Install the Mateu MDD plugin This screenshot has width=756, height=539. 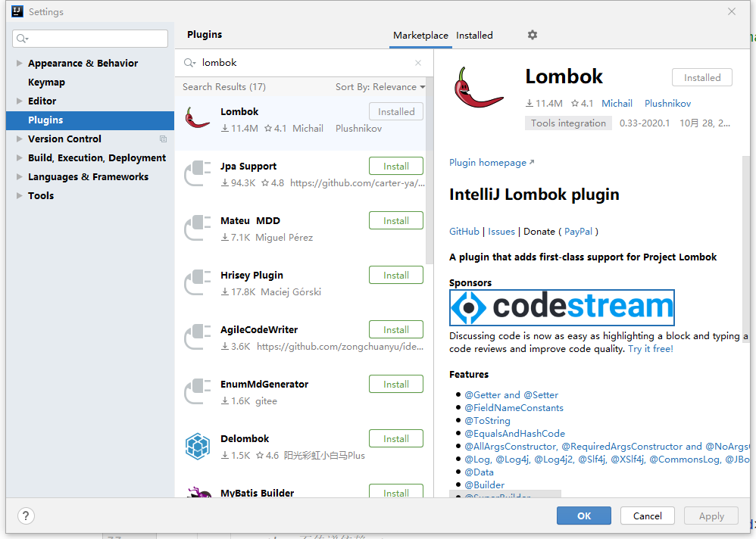396,220
